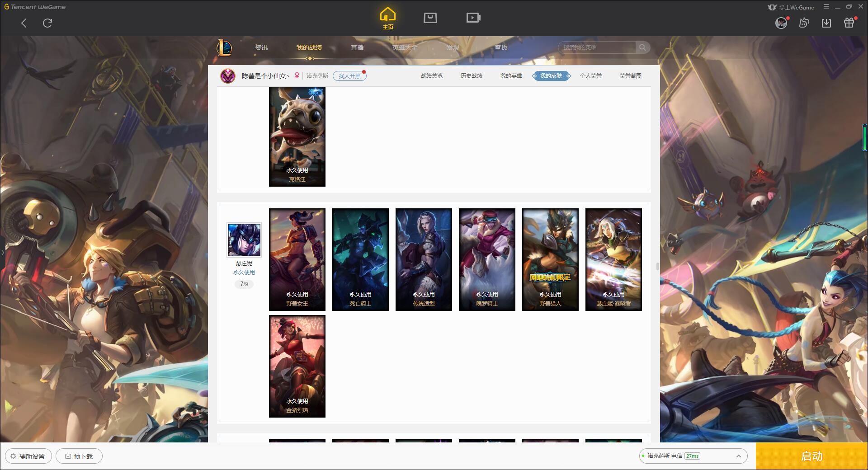
Task: Switch to the 英雄大全 tab
Action: tap(405, 47)
